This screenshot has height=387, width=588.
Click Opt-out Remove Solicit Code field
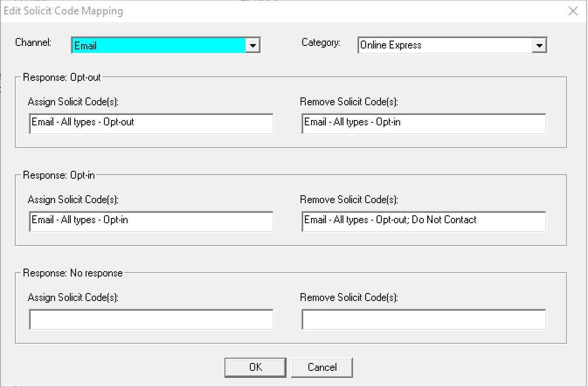424,124
